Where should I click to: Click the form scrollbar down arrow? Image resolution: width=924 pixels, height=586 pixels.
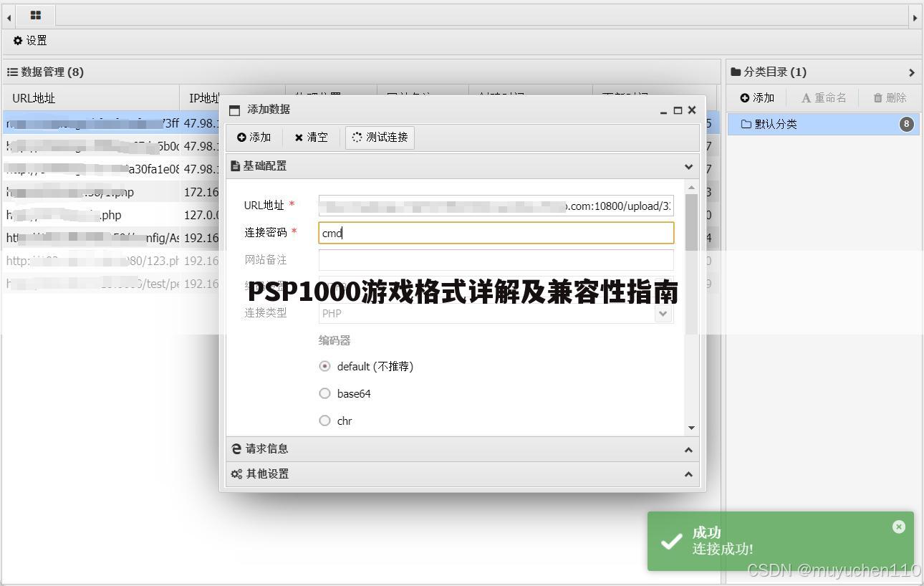pyautogui.click(x=691, y=428)
